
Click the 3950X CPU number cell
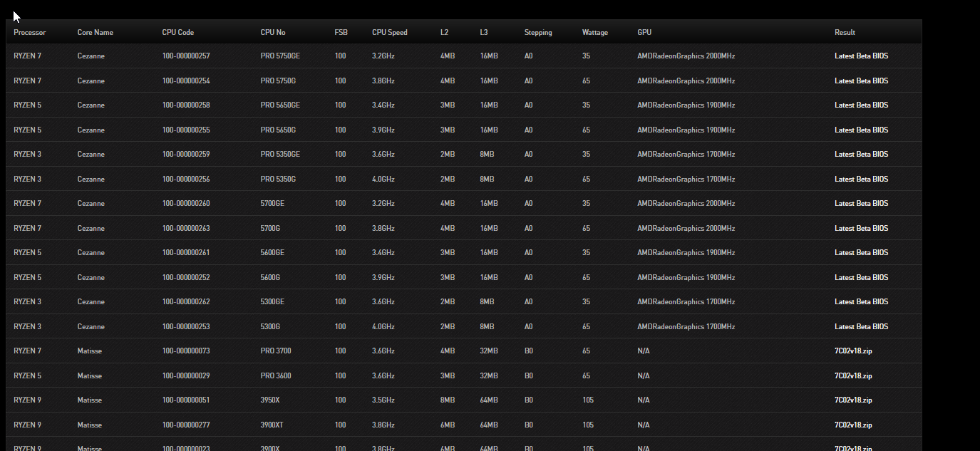270,400
